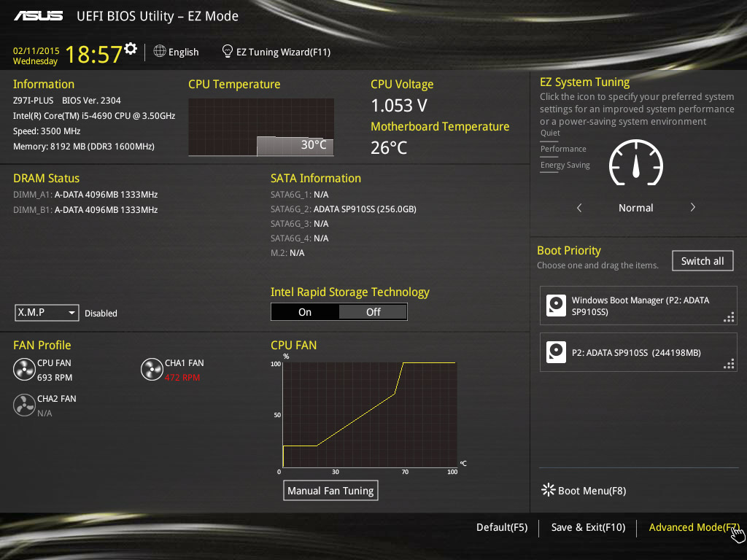Select next system tuning mode arrow
The image size is (747, 560).
(693, 207)
